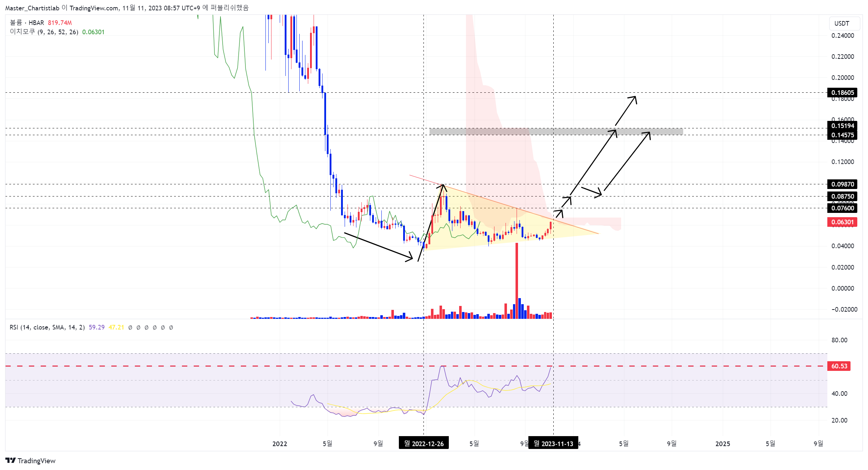Click the 0.12000 price axis label
The image size is (868, 470).
843,162
